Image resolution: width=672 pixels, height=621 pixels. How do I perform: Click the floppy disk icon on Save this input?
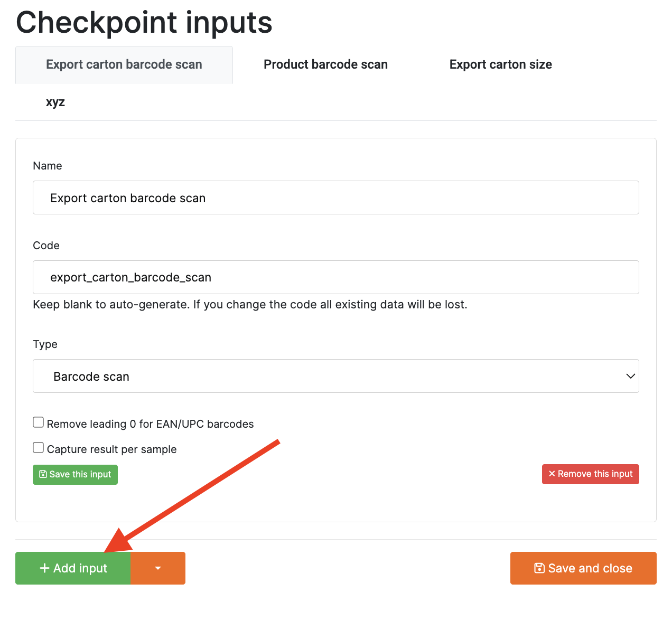[43, 474]
